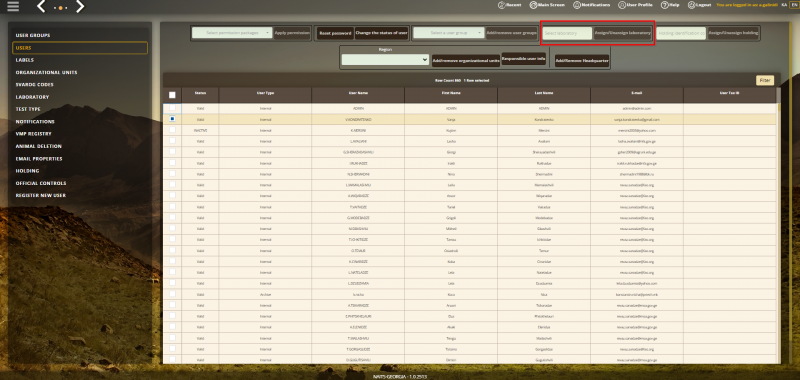Click the Help icon in top bar
This screenshot has height=380, width=800.
(x=665, y=5)
